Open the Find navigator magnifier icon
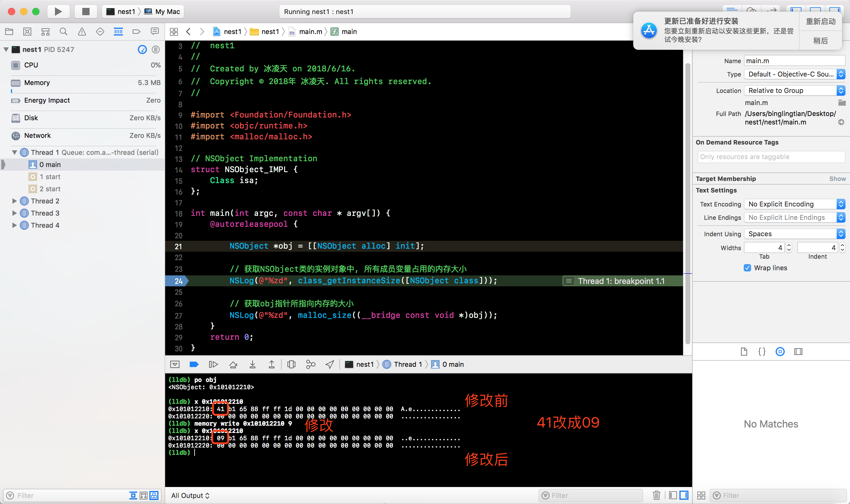Image resolution: width=850 pixels, height=504 pixels. [63, 32]
